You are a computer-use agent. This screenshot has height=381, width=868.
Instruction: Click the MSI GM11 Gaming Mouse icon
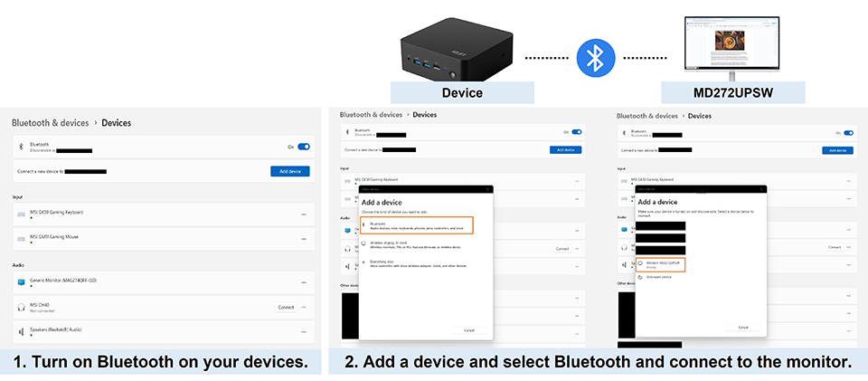tap(21, 238)
